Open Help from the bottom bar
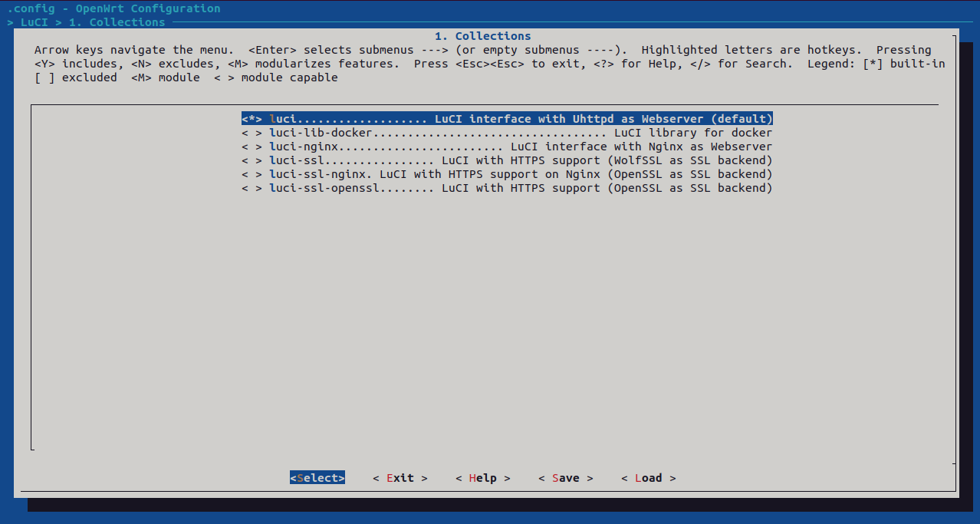980x524 pixels. coord(483,478)
